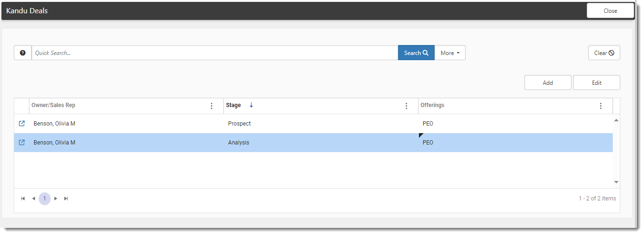644x235 pixels.
Task: Sort by Owner/Sales Rep column header
Action: tap(53, 105)
